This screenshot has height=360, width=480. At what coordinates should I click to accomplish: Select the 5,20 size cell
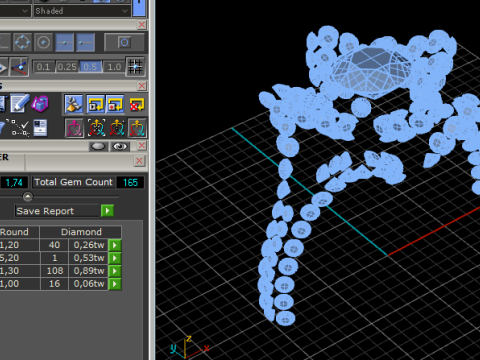(19, 258)
